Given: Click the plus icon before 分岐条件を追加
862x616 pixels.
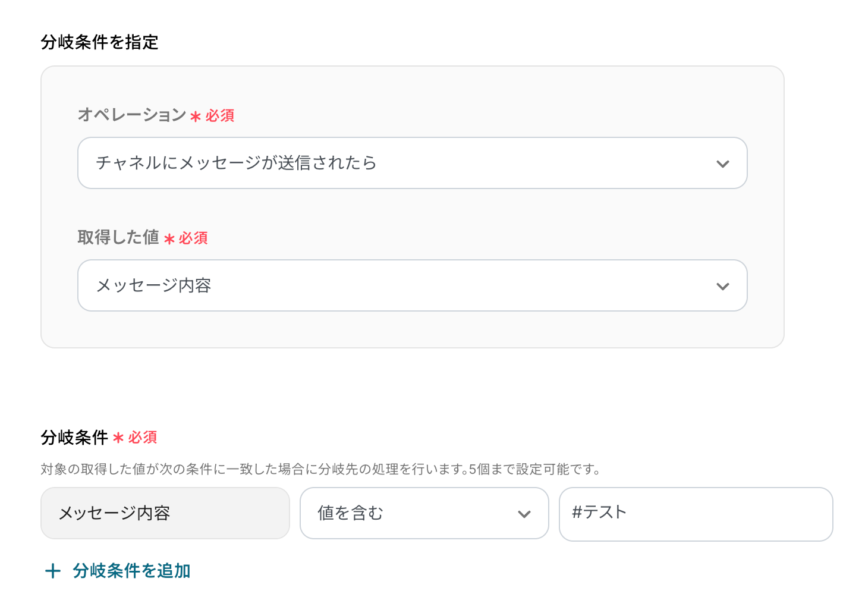Looking at the screenshot, I should click(x=53, y=571).
